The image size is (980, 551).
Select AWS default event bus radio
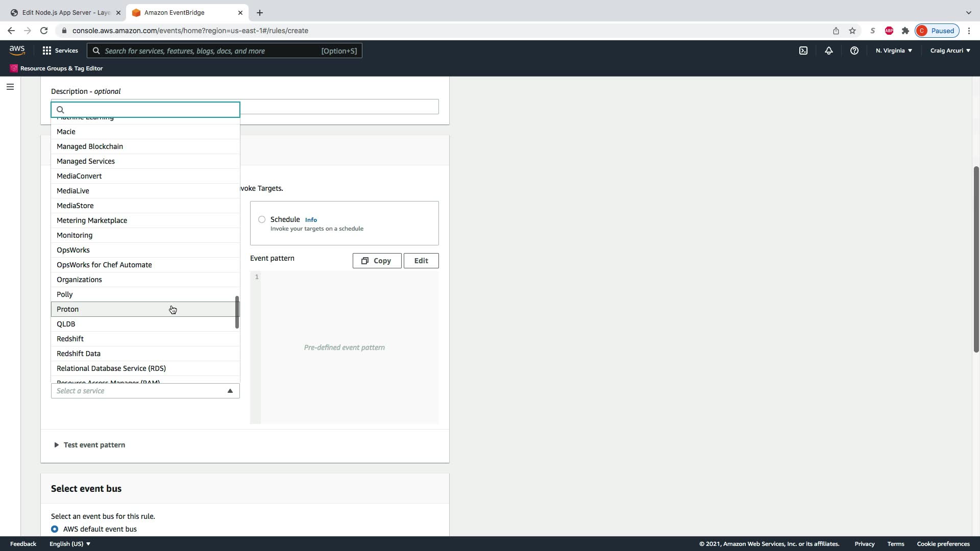coord(55,529)
